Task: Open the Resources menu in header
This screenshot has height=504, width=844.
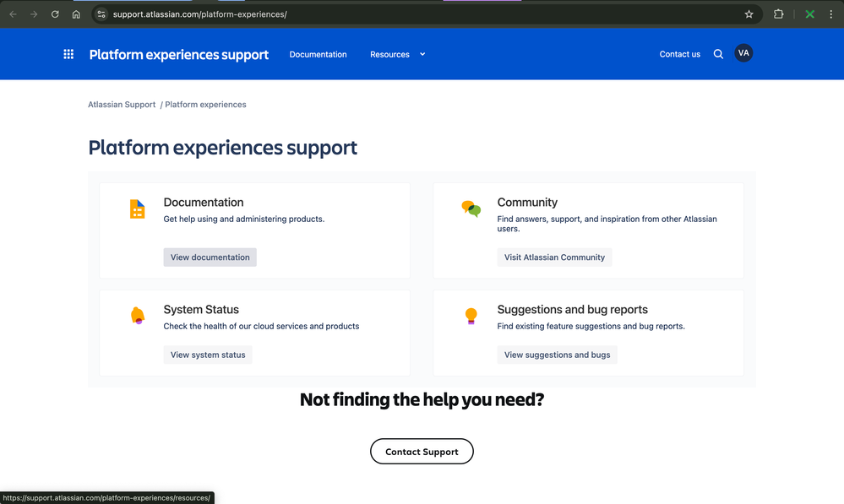Action: point(389,54)
